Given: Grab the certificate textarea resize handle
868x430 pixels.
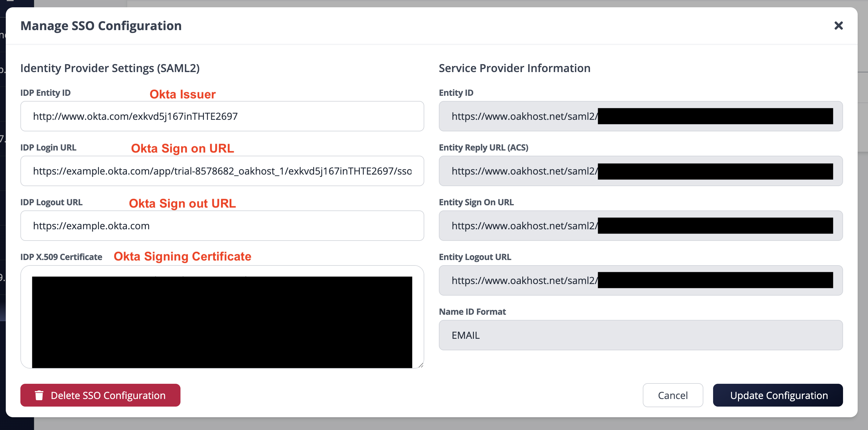Looking at the screenshot, I should point(421,365).
